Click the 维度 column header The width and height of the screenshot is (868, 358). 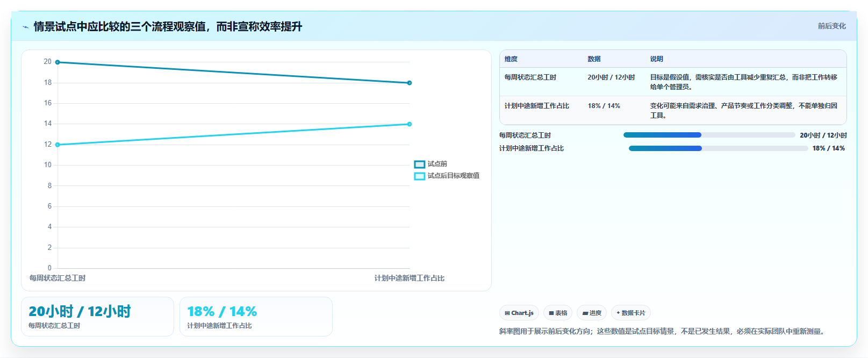pos(511,59)
